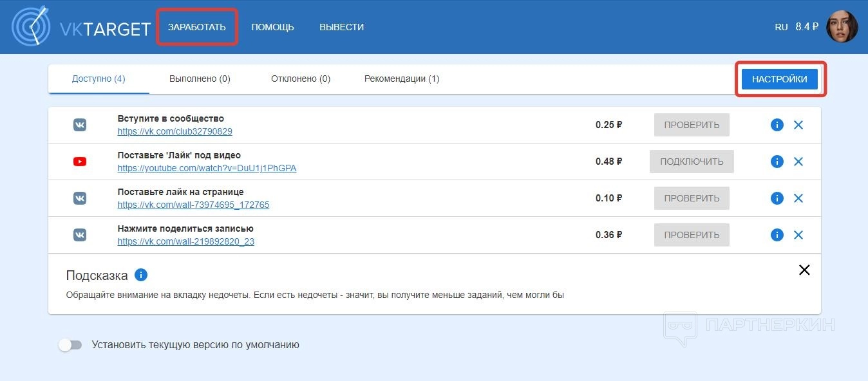The width and height of the screenshot is (868, 381).
Task: Dismiss the 'Нажмите поделиться записью' task
Action: click(798, 235)
